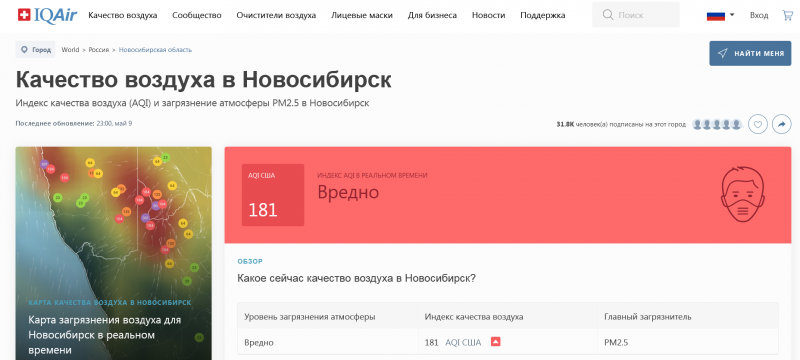Screen dimensions: 800x360
Task: Click the red 181 AQI box
Action: (x=273, y=195)
